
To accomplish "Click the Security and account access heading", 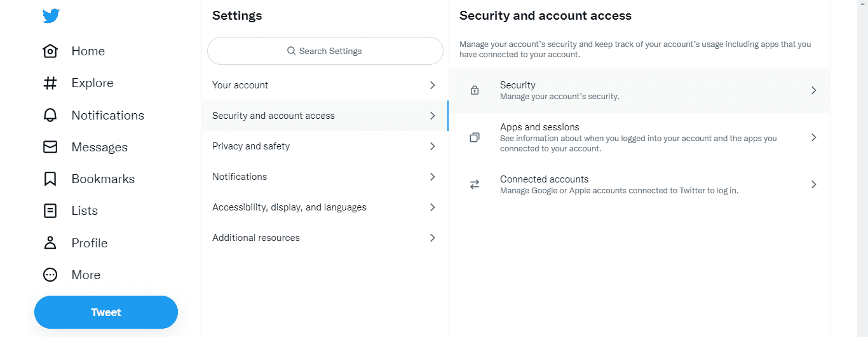I will tap(545, 15).
